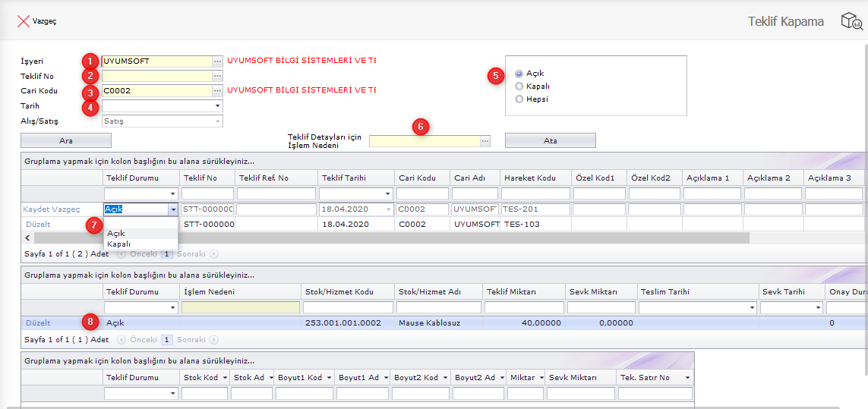
Task: Click the Ata assign button
Action: click(551, 140)
